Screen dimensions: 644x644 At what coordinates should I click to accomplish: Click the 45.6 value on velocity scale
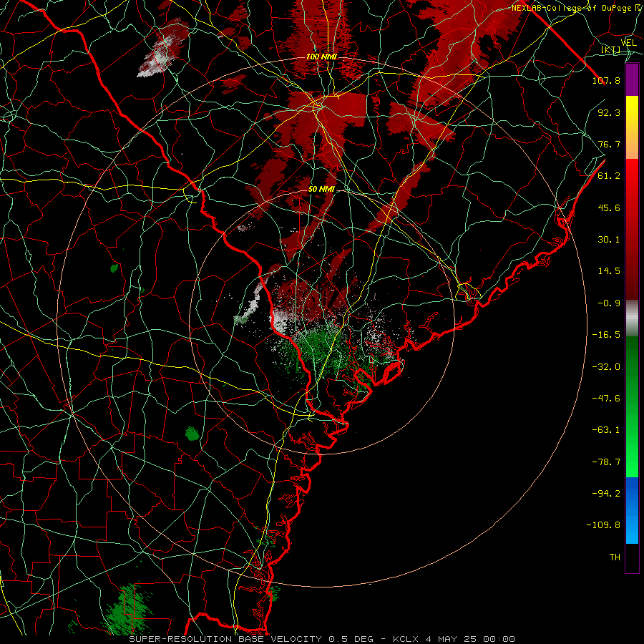[x=609, y=208]
